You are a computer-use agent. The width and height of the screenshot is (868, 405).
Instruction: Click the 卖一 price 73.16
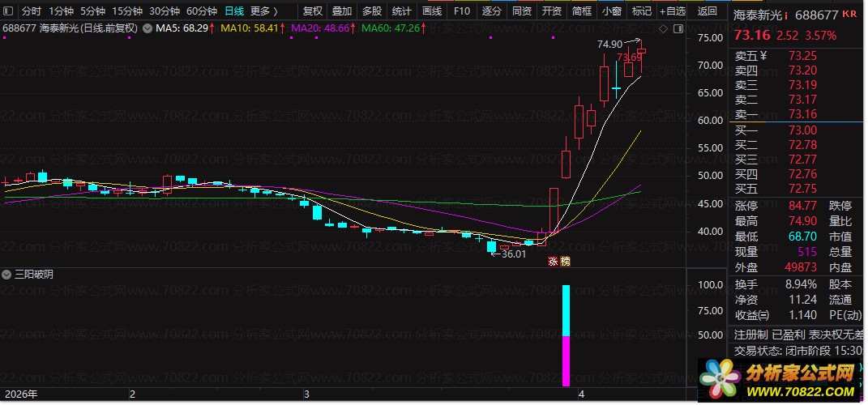click(x=802, y=114)
